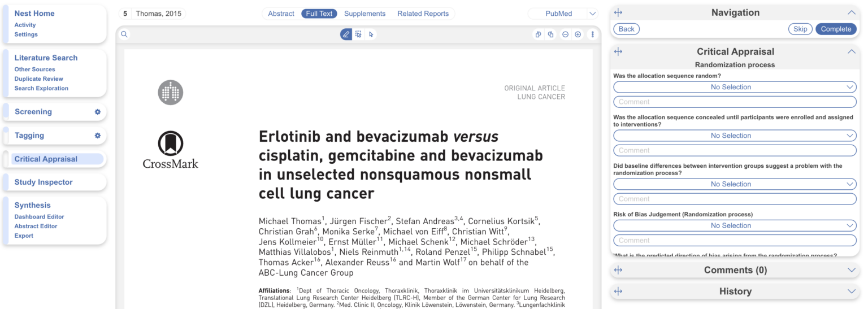This screenshot has height=309, width=868.
Task: Open Risk of Bias Judgement dropdown
Action: (735, 225)
